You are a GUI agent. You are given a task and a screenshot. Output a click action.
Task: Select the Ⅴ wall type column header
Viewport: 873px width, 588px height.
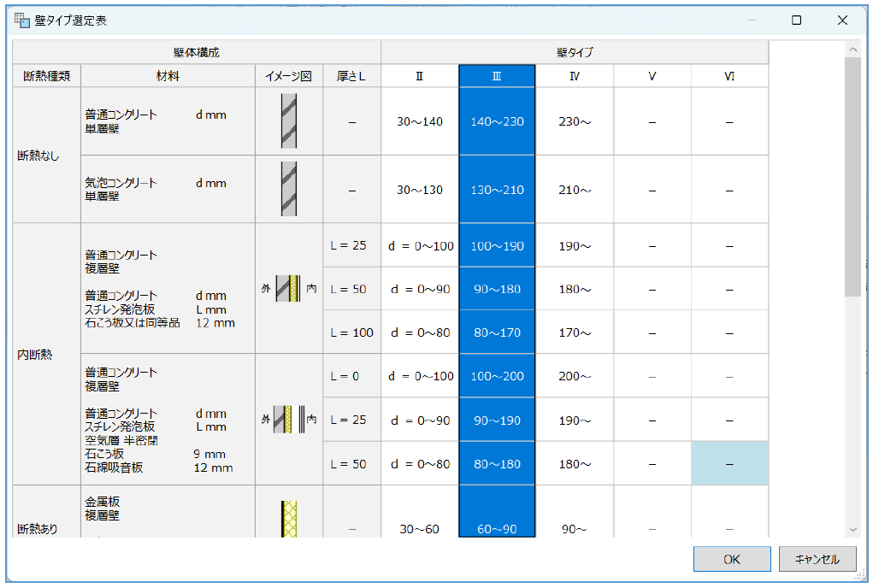(x=652, y=76)
